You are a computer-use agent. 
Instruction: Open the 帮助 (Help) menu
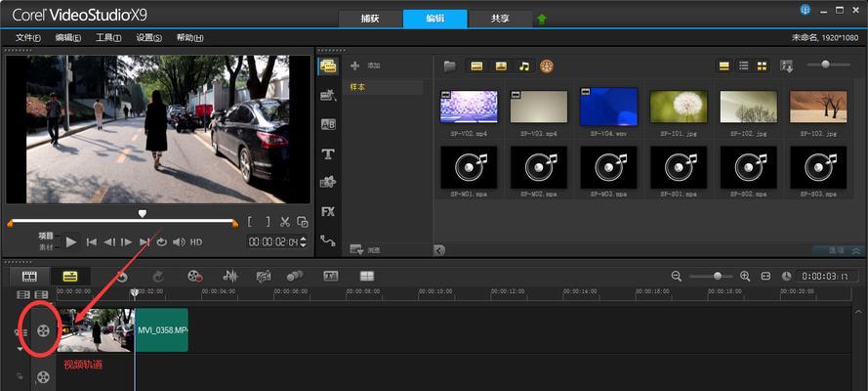[x=189, y=38]
